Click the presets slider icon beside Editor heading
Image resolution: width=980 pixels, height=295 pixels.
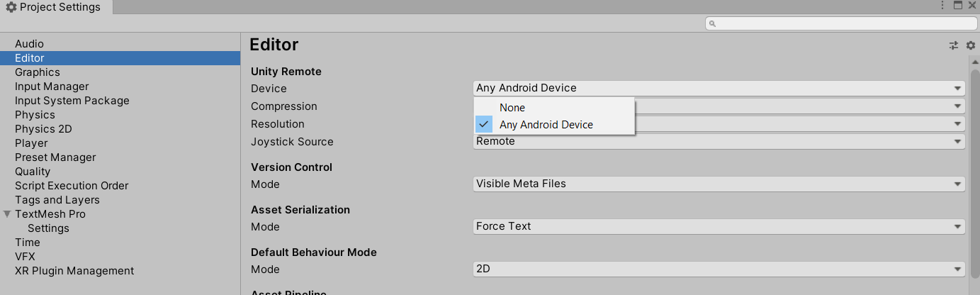coord(954,45)
